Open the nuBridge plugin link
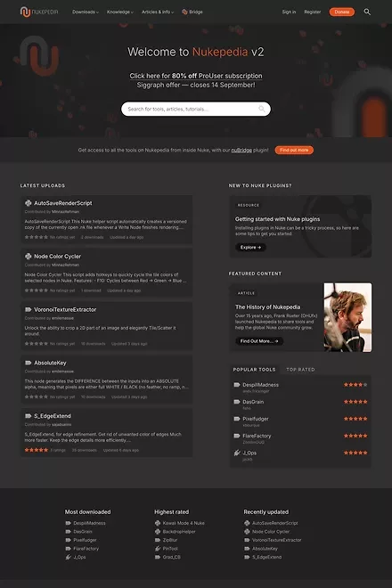The width and height of the screenshot is (392, 588). tap(241, 150)
